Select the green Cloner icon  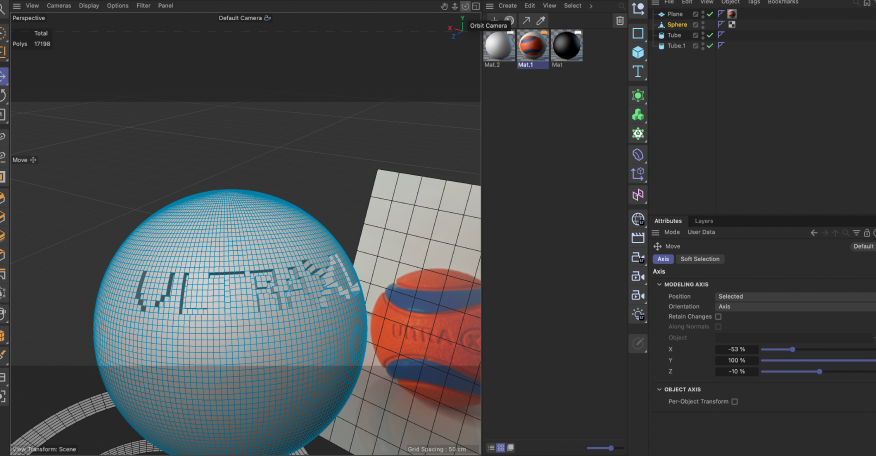click(x=638, y=114)
